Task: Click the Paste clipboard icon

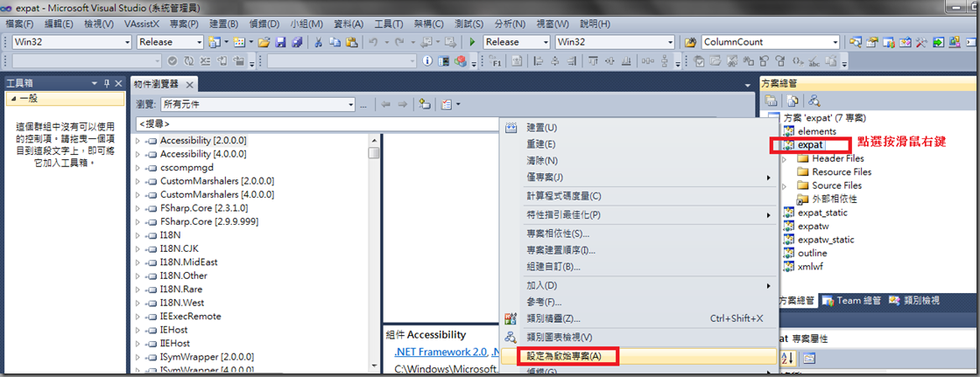Action: click(351, 43)
